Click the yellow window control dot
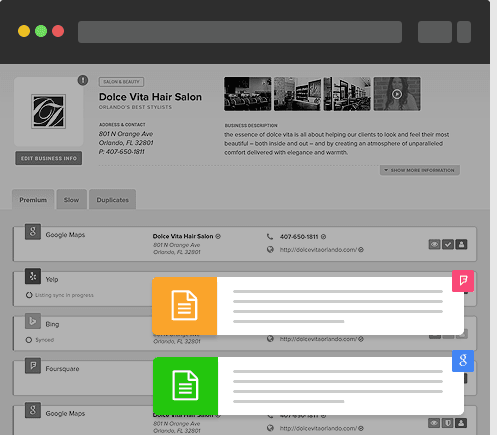Screen dimensions: 497x435 24,31
